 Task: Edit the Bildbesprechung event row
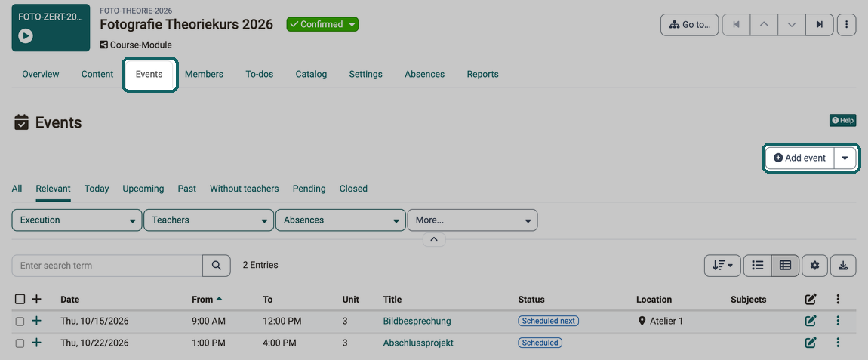811,321
